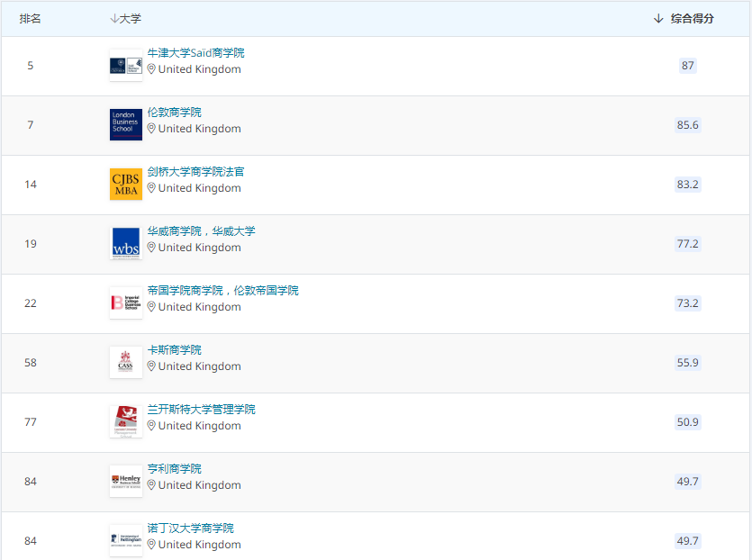
Task: Click United Kingdom under 伦敦商学院
Action: [x=200, y=129]
